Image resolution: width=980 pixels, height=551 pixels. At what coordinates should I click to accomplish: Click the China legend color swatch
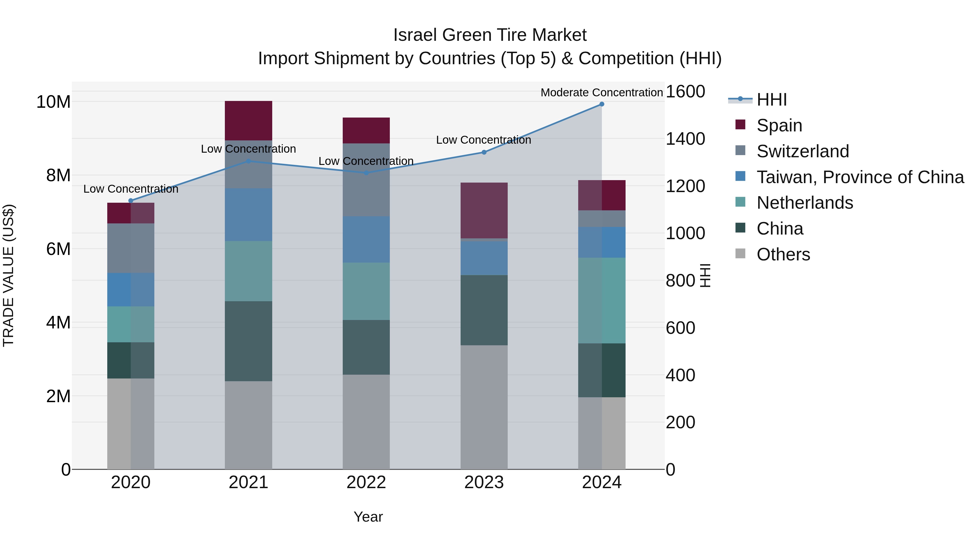[x=740, y=228]
